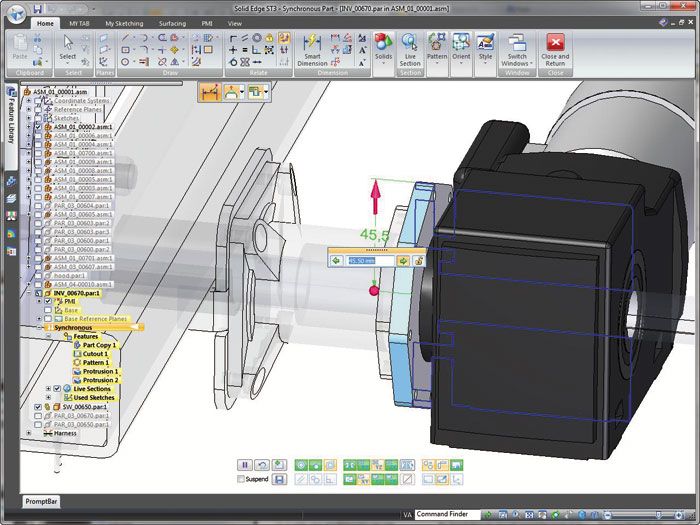
Task: Click the save icon beside Suspend
Action: coord(279,480)
